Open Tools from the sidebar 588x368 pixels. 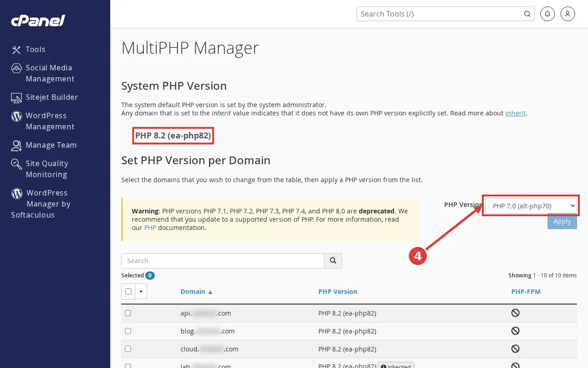[x=35, y=49]
